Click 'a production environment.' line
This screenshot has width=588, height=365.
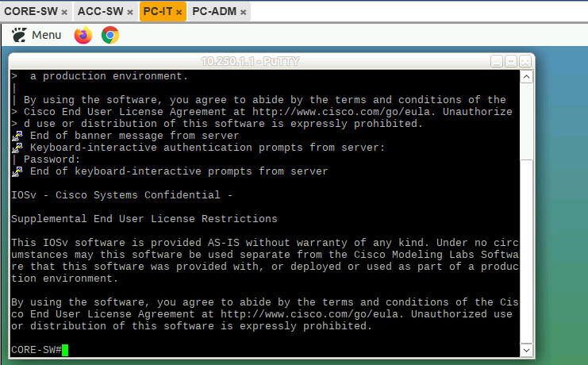(109, 76)
